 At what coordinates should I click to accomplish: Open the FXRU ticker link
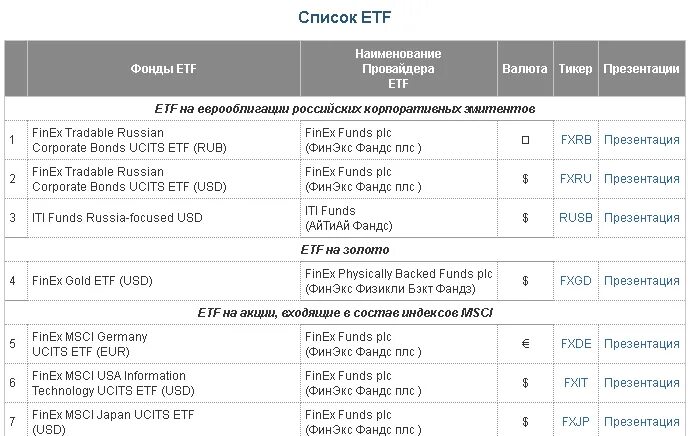click(x=576, y=179)
